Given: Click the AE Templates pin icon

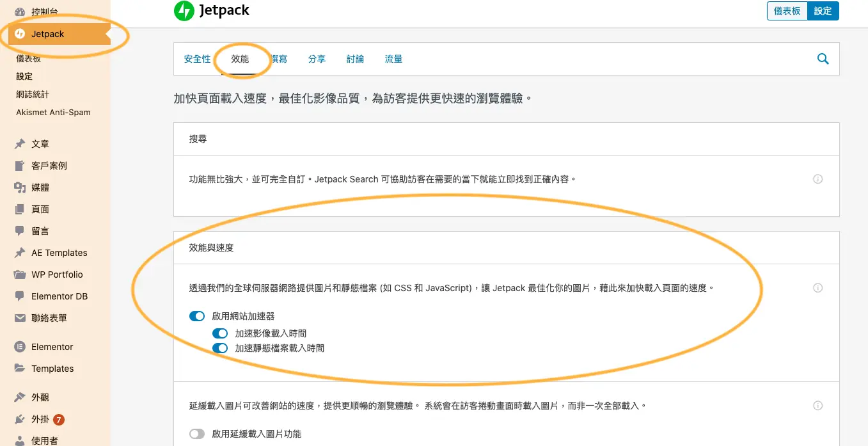Looking at the screenshot, I should [x=20, y=253].
